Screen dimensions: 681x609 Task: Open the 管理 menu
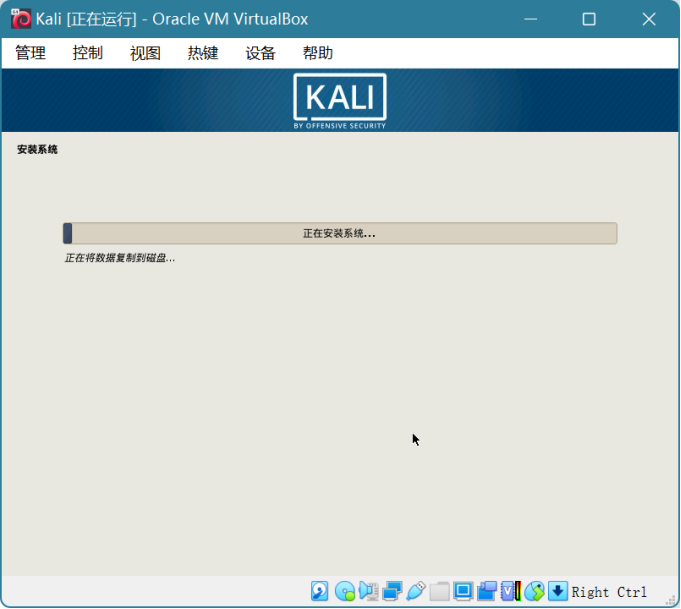pyautogui.click(x=30, y=53)
